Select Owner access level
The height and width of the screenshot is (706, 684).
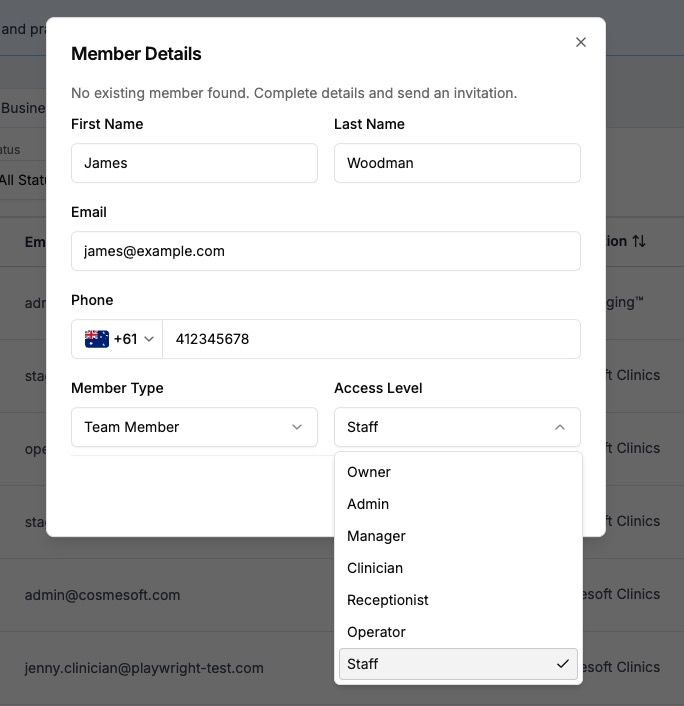coord(458,472)
